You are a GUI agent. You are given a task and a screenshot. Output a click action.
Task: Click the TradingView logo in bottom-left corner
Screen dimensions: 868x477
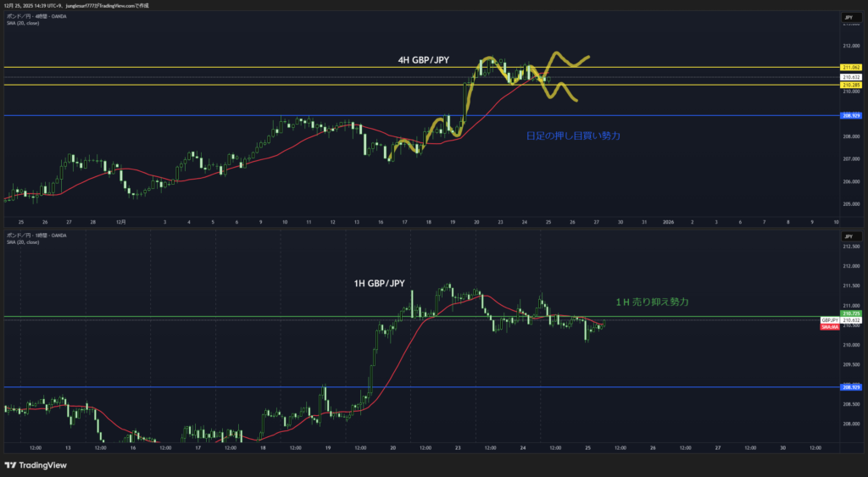[35, 465]
